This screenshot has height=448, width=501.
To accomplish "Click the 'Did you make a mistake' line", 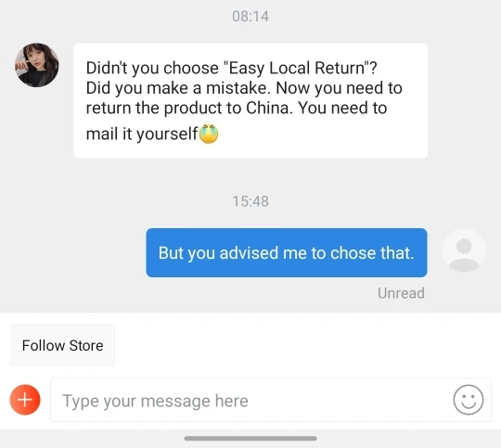I will point(178,88).
